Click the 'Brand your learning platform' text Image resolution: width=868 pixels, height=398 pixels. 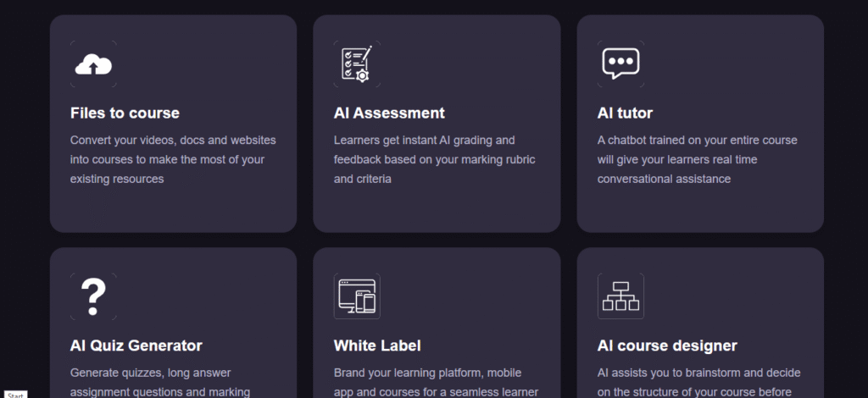436,382
